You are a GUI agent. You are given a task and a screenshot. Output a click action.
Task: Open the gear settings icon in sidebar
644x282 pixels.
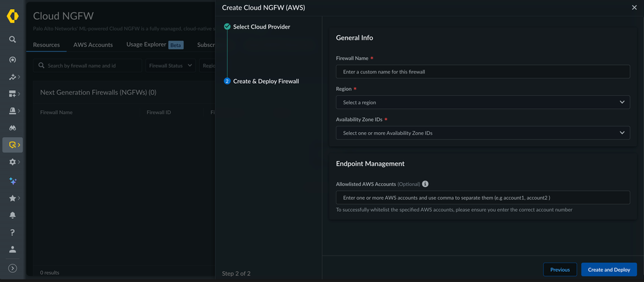point(13,162)
